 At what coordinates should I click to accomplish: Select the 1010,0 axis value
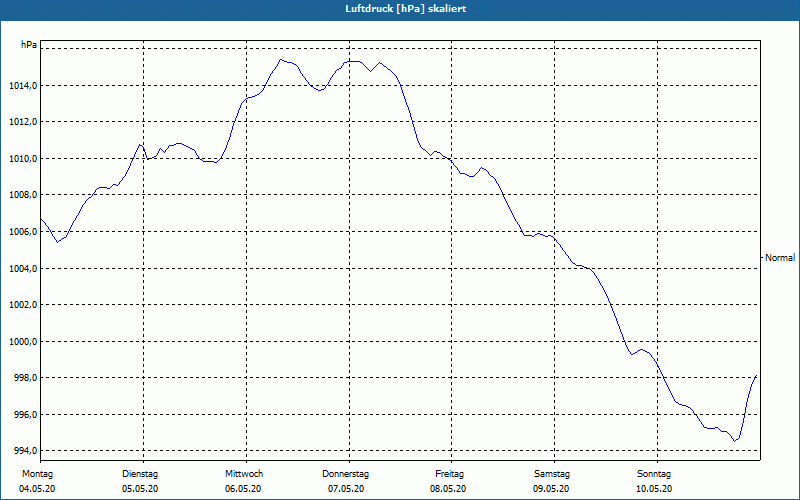pos(23,159)
